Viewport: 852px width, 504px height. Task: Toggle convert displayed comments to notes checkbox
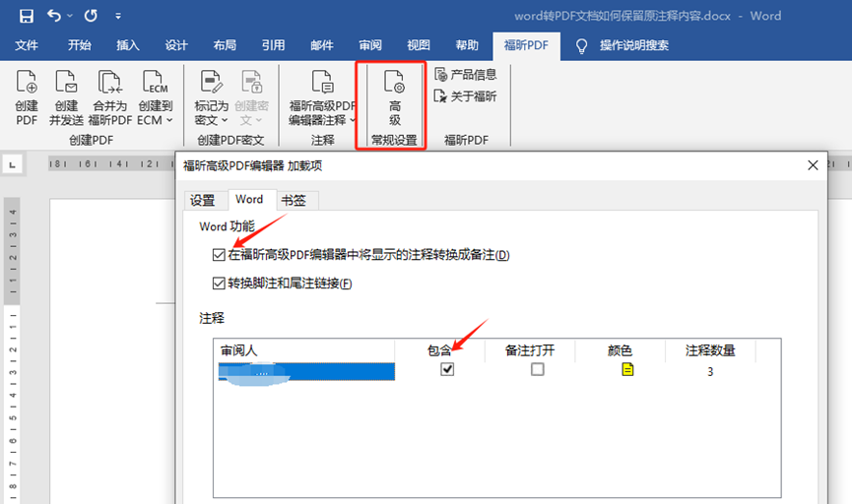tap(219, 255)
